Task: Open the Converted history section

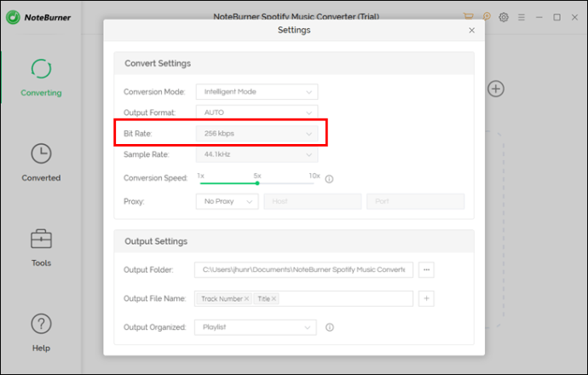Action: coord(41,163)
